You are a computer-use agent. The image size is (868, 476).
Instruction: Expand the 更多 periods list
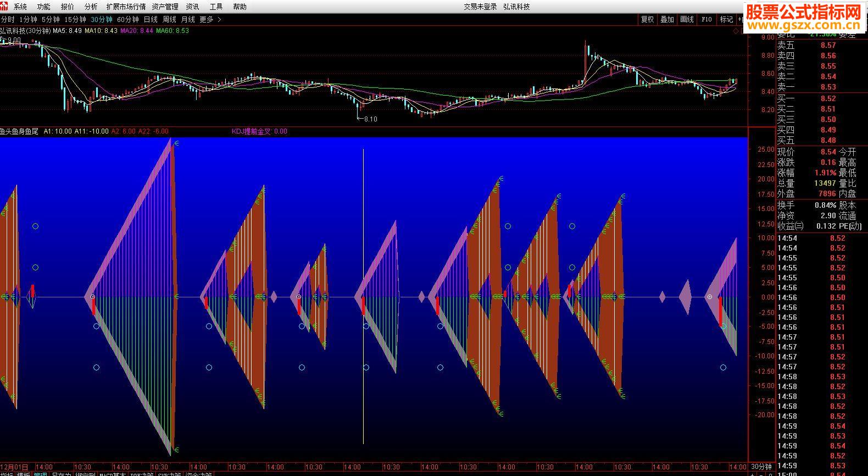(x=210, y=19)
